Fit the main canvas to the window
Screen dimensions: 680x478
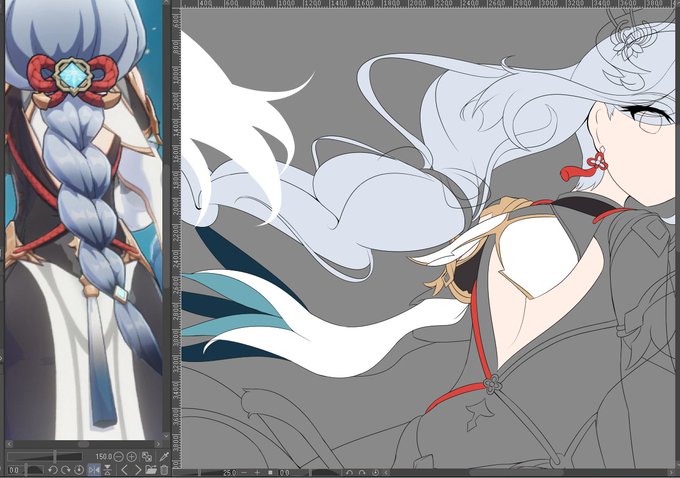(270, 472)
